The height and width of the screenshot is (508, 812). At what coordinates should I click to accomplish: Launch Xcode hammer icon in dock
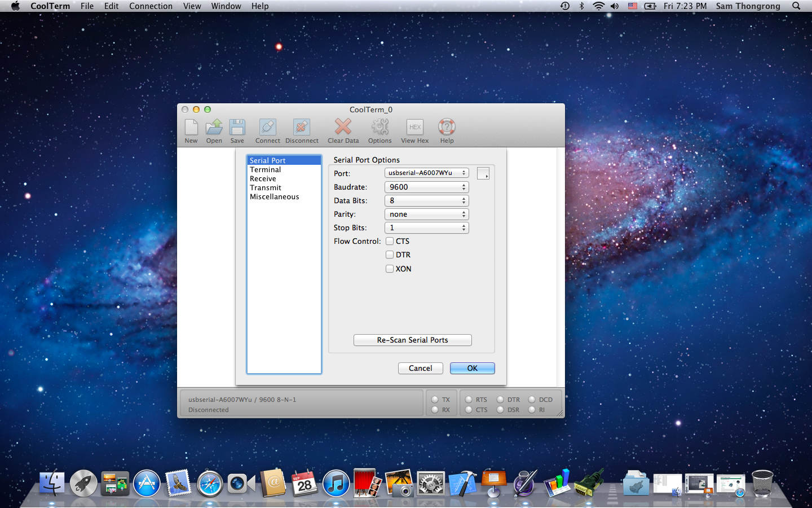[x=462, y=484]
